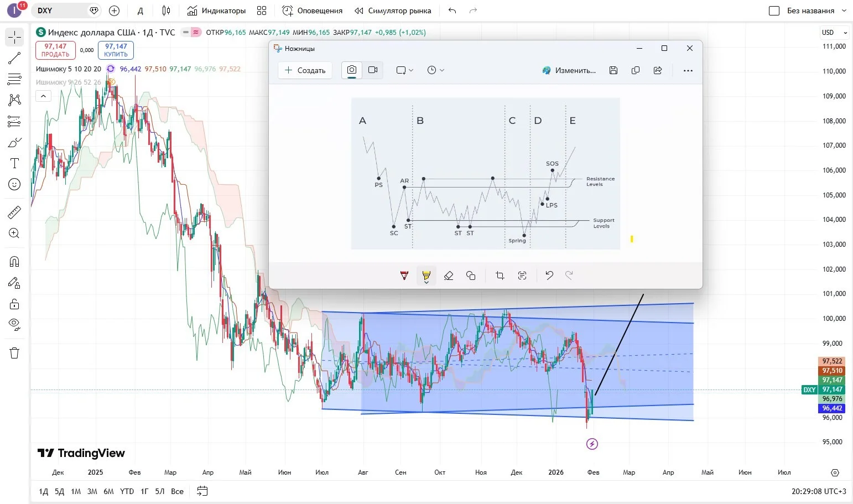Select the crosshair cursor tool in TradingView
853x504 pixels.
[x=14, y=37]
